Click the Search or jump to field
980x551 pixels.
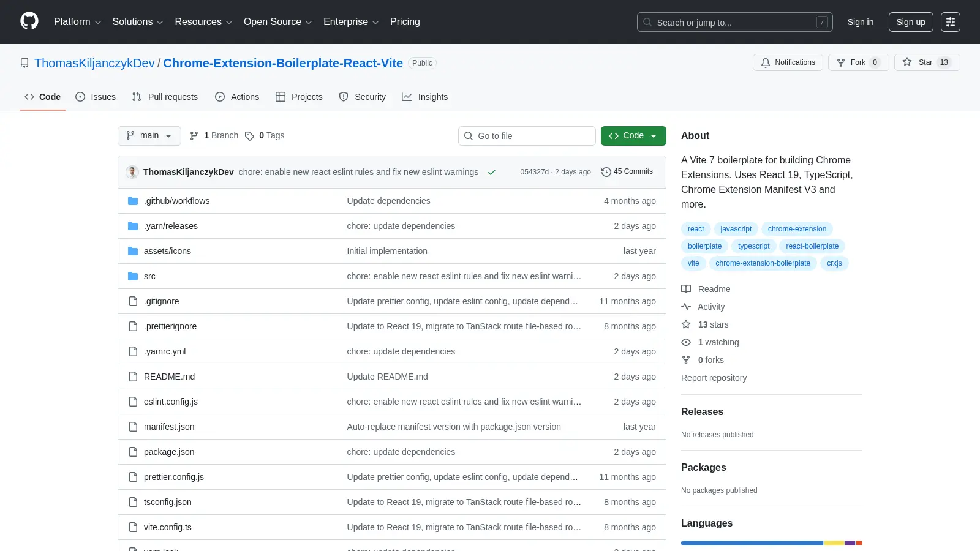click(735, 22)
